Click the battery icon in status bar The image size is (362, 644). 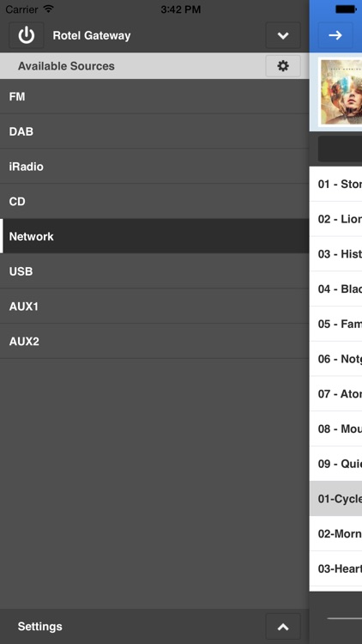346,9
